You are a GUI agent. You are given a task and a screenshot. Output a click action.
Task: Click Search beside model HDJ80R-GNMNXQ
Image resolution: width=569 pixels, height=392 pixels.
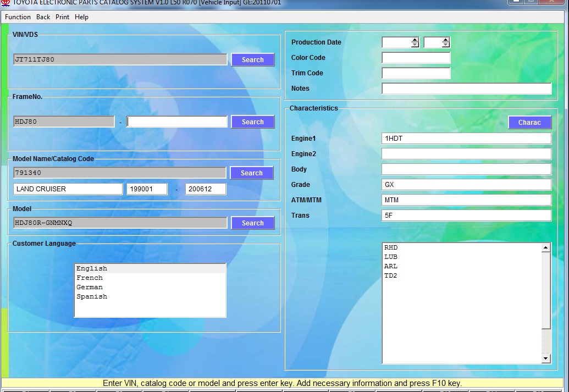pos(253,223)
